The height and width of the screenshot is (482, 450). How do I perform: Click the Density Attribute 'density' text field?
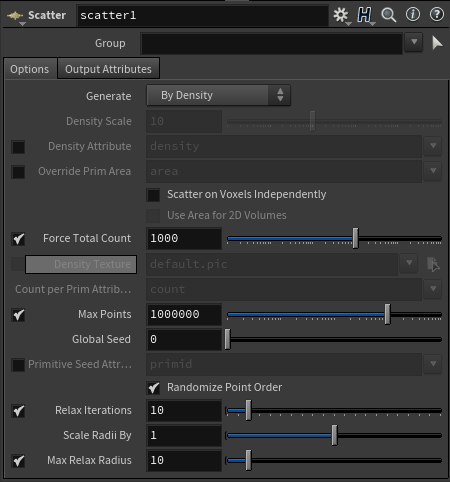pos(284,147)
